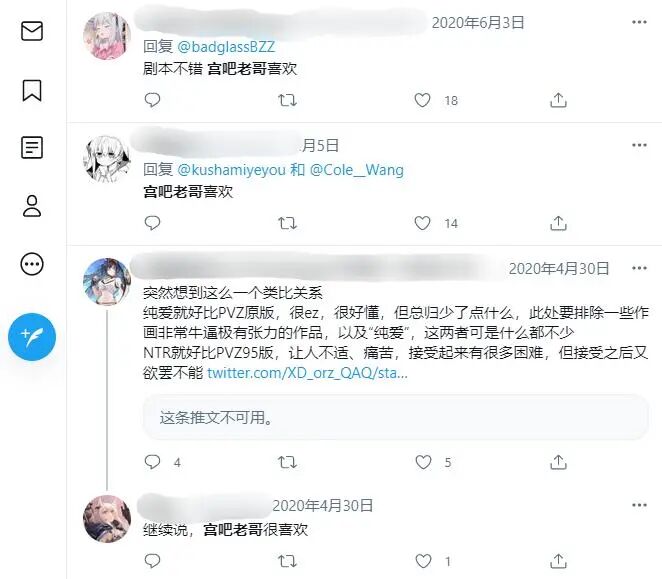662x579 pixels.
Task: Open options menu for June 3 tweet
Action: [x=639, y=22]
